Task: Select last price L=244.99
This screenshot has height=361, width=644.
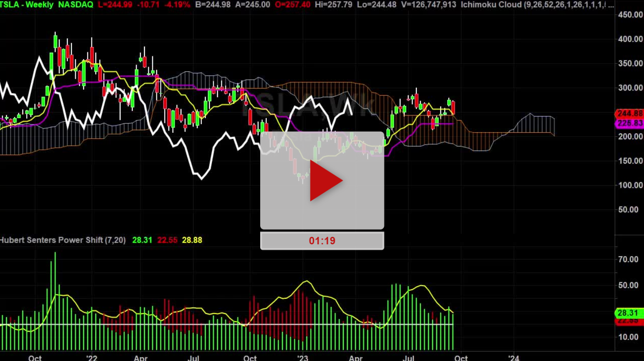Action: pyautogui.click(x=116, y=5)
